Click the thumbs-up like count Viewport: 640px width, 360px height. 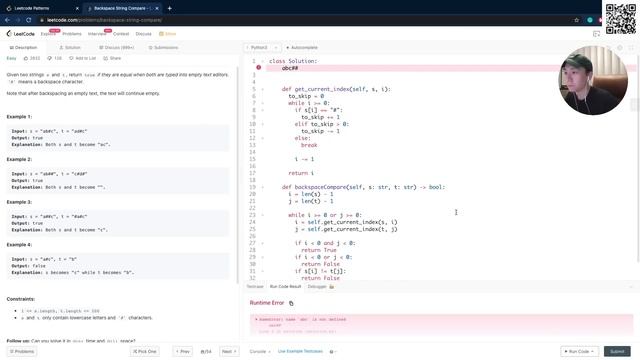(32, 58)
